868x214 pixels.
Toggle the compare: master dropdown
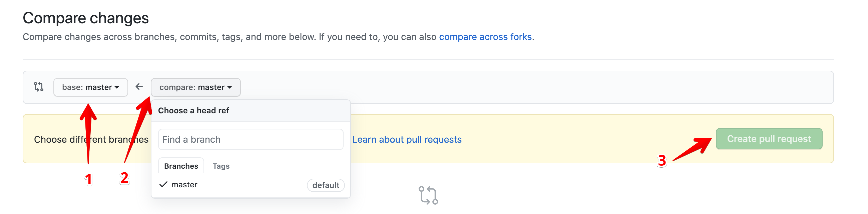pos(195,87)
